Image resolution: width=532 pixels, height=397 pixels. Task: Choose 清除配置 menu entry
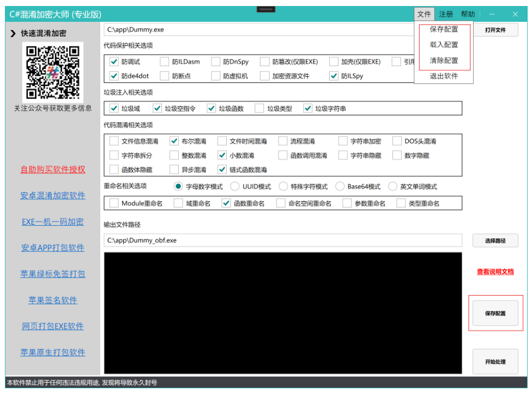(x=444, y=61)
